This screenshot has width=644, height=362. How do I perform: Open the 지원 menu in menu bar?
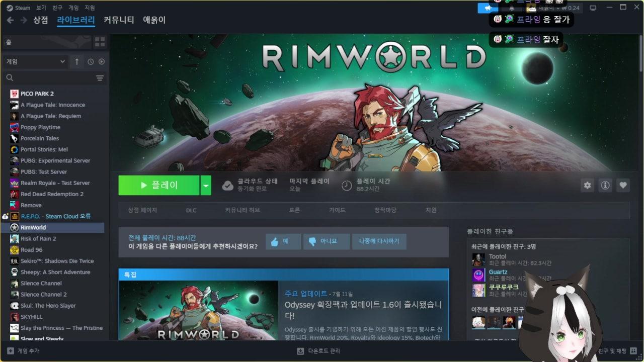pyautogui.click(x=90, y=8)
